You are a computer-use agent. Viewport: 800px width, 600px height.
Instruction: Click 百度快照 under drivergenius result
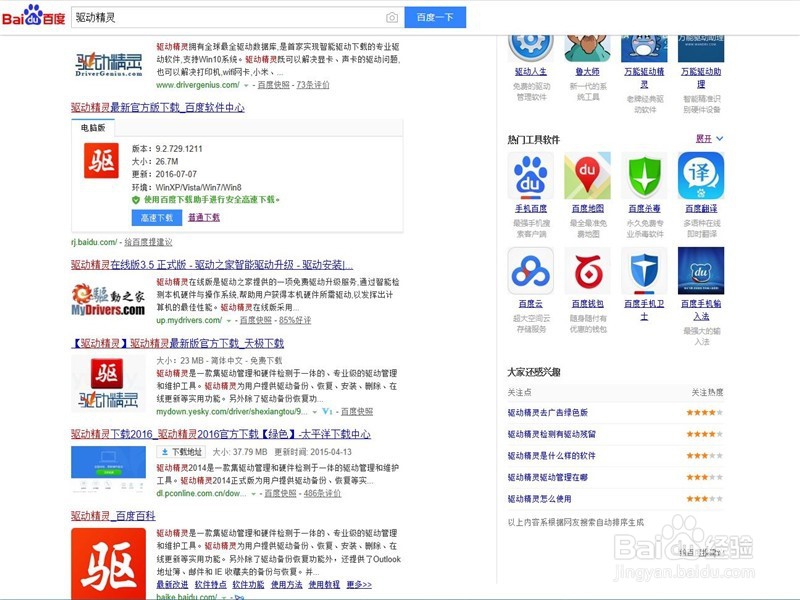coord(273,85)
